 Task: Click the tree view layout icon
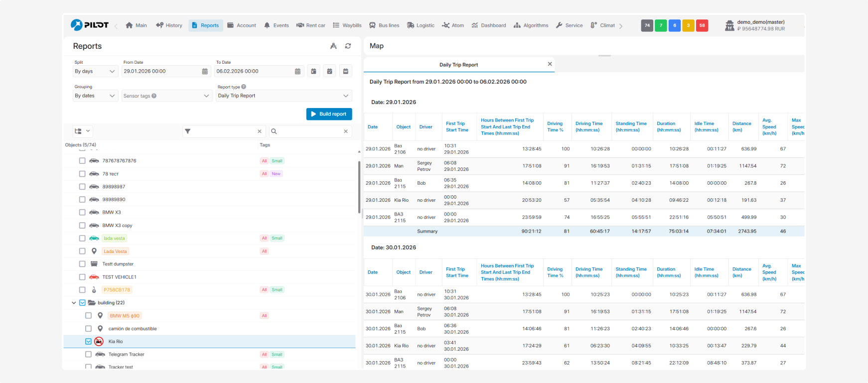coord(78,131)
